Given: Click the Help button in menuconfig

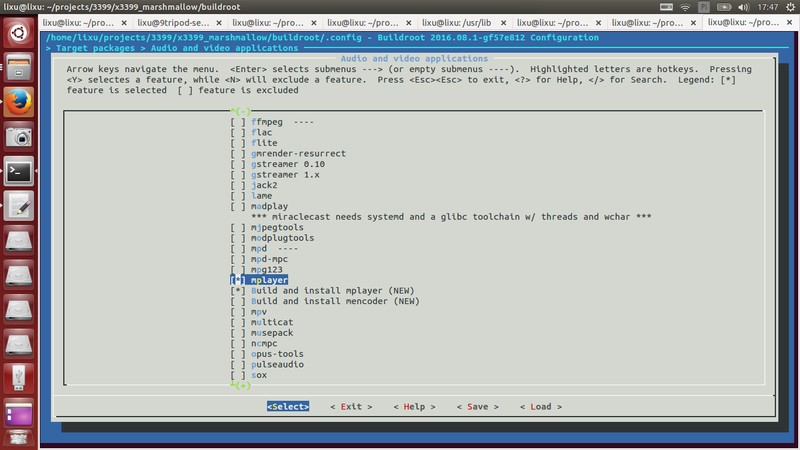Looking at the screenshot, I should coord(414,407).
